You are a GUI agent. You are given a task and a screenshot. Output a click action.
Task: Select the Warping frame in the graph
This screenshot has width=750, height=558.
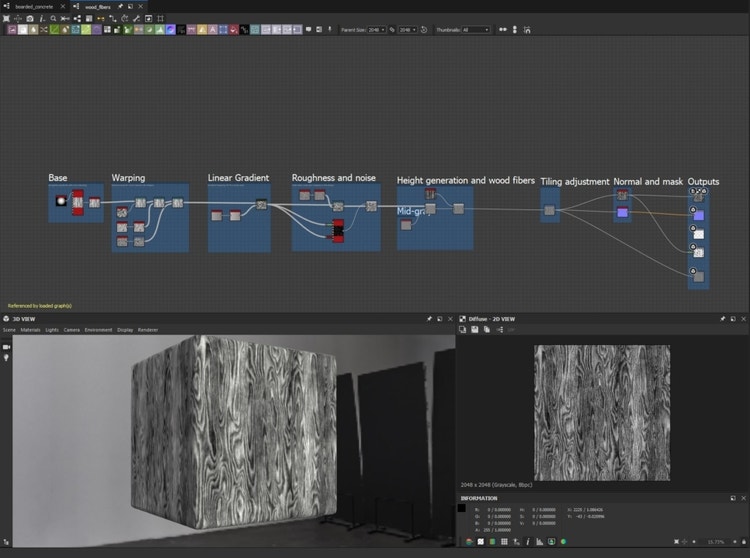(x=128, y=178)
